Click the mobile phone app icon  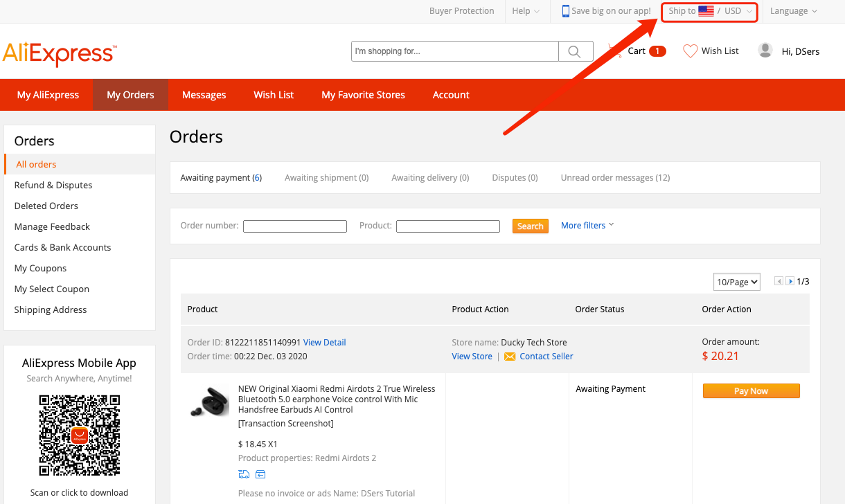(x=566, y=11)
